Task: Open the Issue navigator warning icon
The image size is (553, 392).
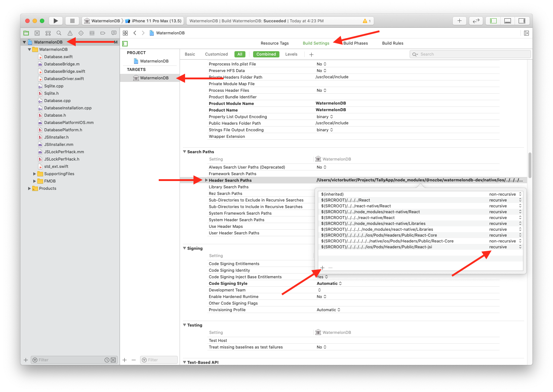Action: click(70, 33)
